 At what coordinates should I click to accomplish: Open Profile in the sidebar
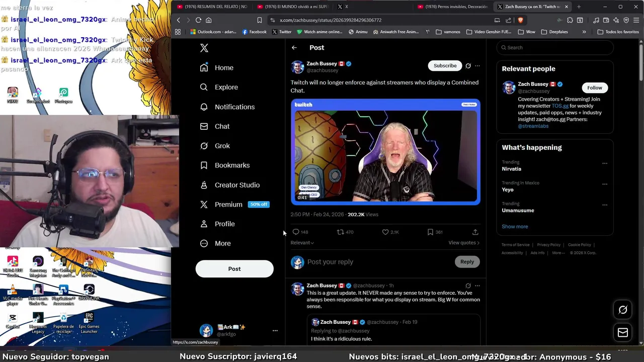[217, 224]
